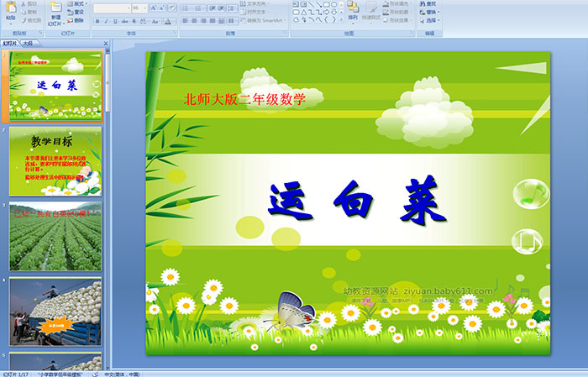
Task: Click the slide title text 运白菜
Action: coord(357,199)
